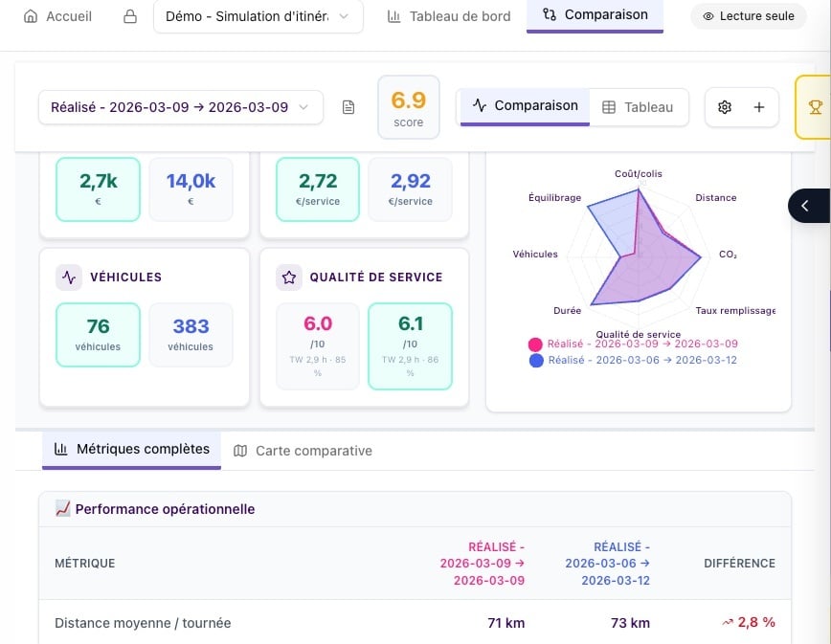Toggle pink legend swatch Réalisé 2026-03-09

click(535, 344)
